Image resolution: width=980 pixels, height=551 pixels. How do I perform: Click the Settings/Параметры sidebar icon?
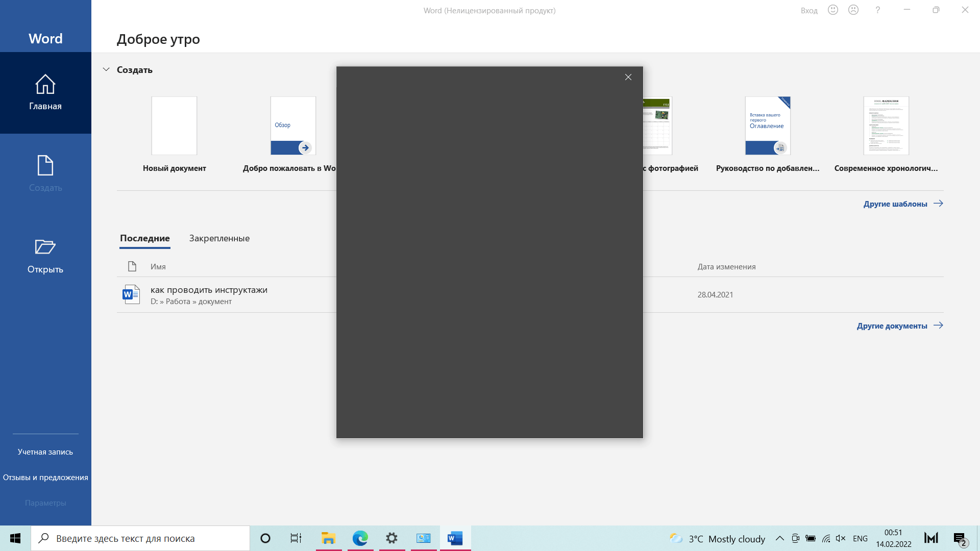point(45,503)
